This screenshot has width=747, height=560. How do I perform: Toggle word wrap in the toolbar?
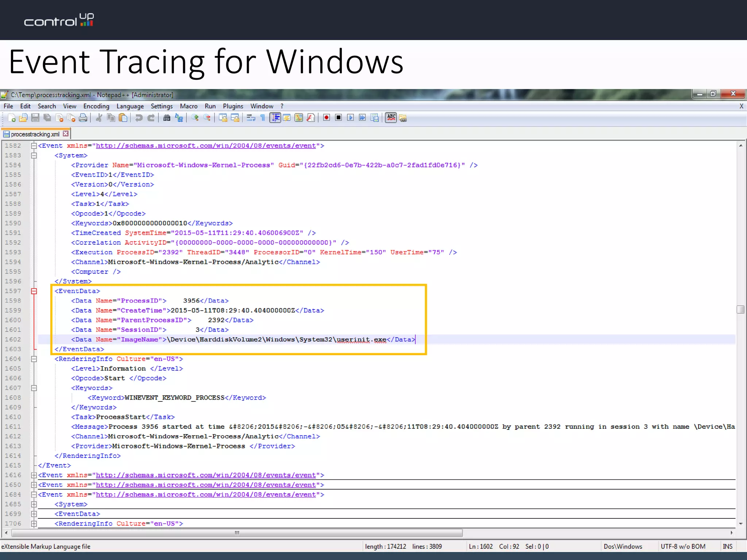pos(251,118)
